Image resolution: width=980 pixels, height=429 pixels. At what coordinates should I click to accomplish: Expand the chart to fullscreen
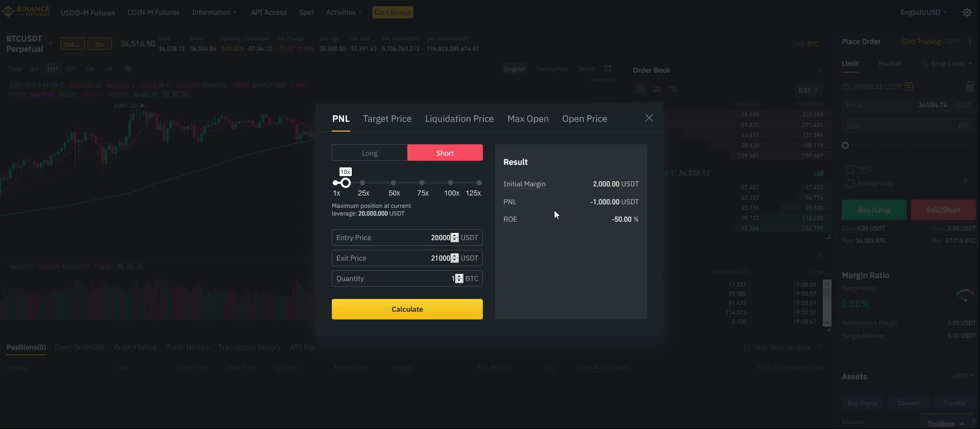pos(608,69)
